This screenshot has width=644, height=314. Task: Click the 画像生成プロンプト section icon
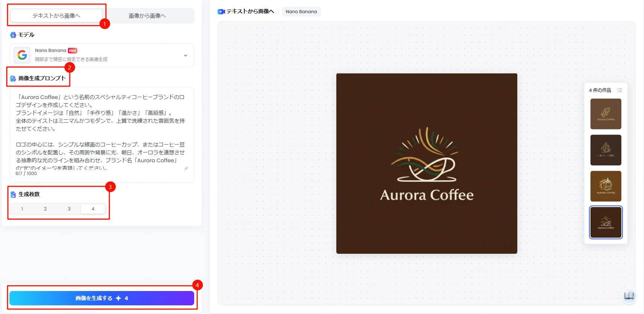(13, 79)
